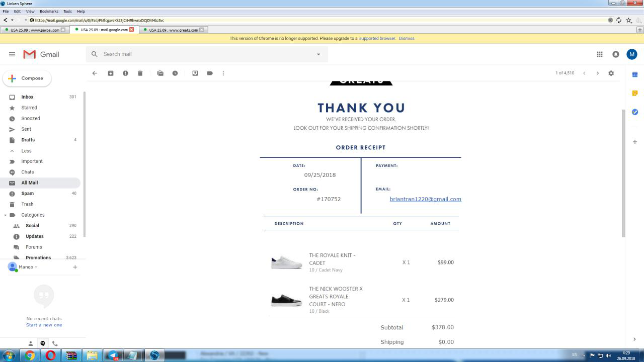The width and height of the screenshot is (644, 362).
Task: Close the www.greats.com tab
Action: (x=202, y=30)
